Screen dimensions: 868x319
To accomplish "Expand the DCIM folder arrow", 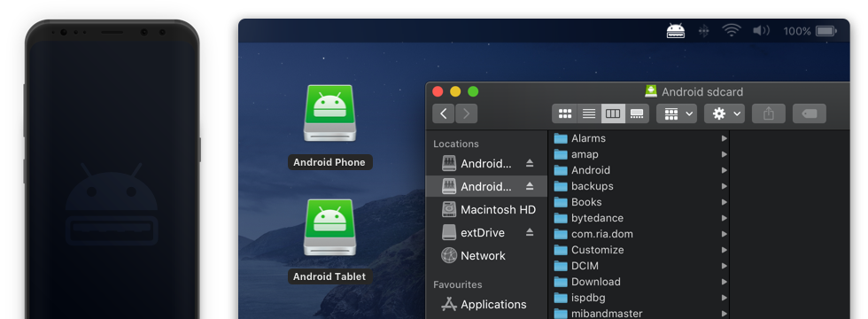I will coord(724,267).
